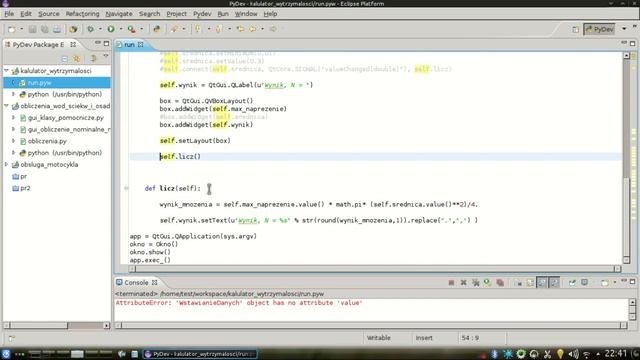Expand python (/usr/bin/python) under kalulator project
Viewport: 640px width, 360px height.
tap(13, 94)
